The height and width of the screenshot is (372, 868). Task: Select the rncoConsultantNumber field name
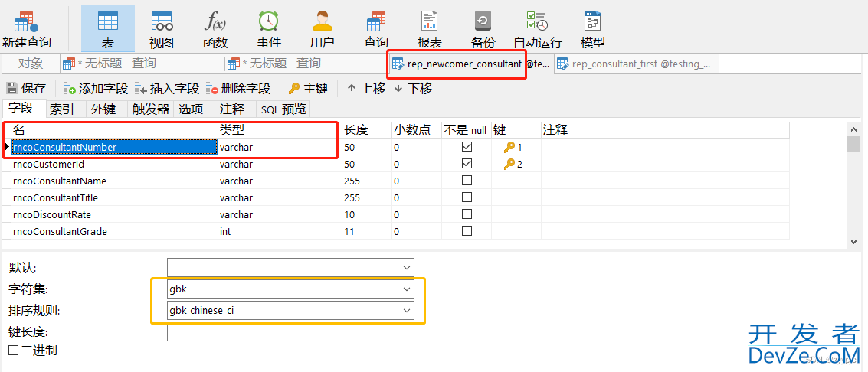tap(114, 148)
